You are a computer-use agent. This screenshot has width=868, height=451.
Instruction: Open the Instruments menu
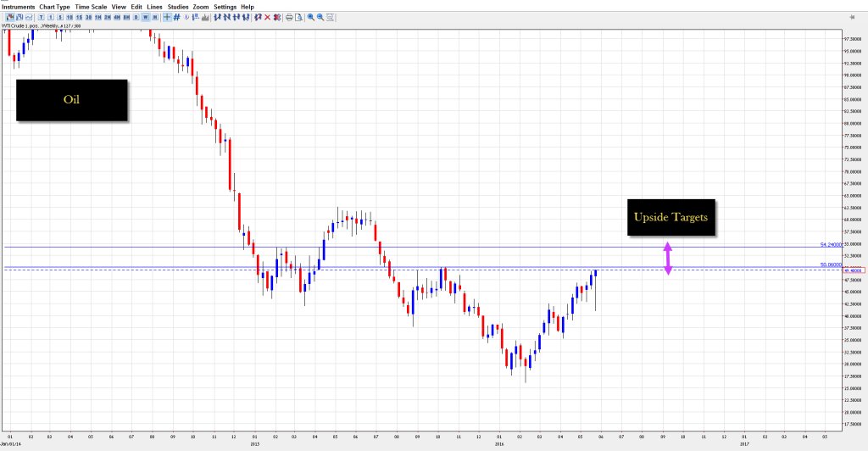[19, 7]
